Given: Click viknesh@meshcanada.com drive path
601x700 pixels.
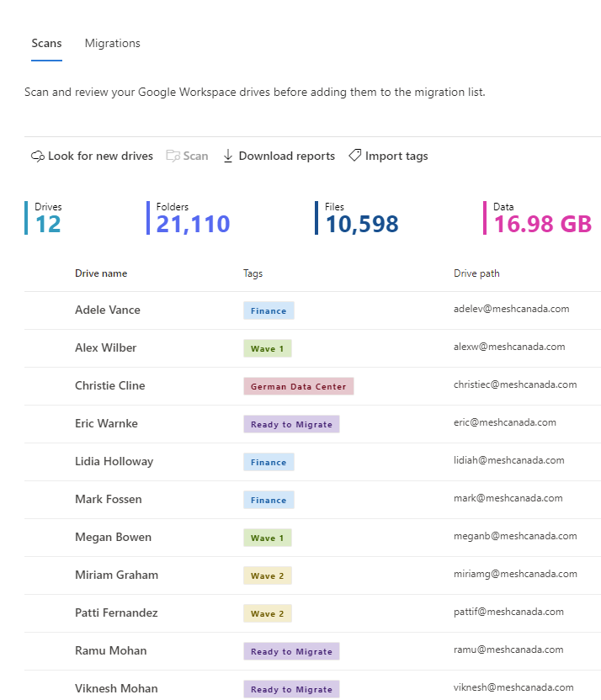Looking at the screenshot, I should pos(513,687).
